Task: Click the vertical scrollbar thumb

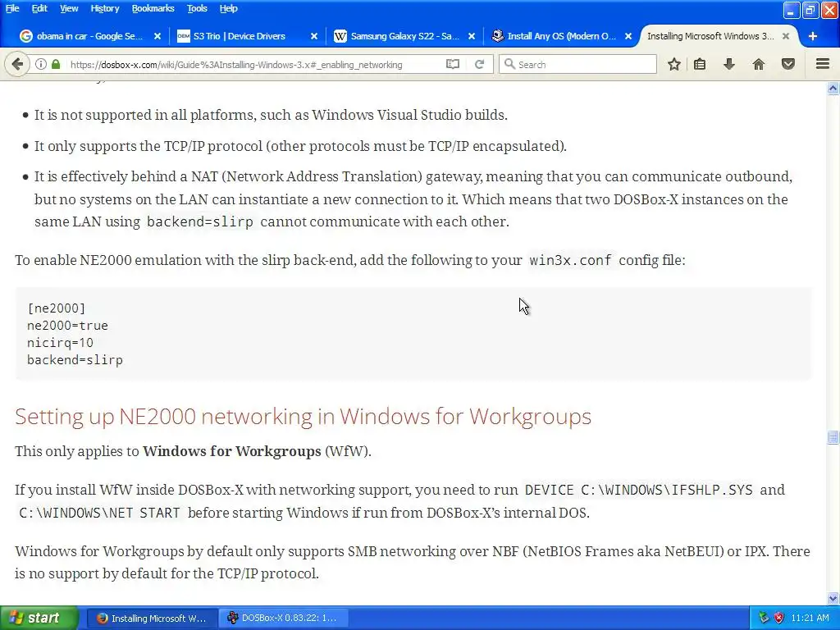Action: tap(833, 437)
